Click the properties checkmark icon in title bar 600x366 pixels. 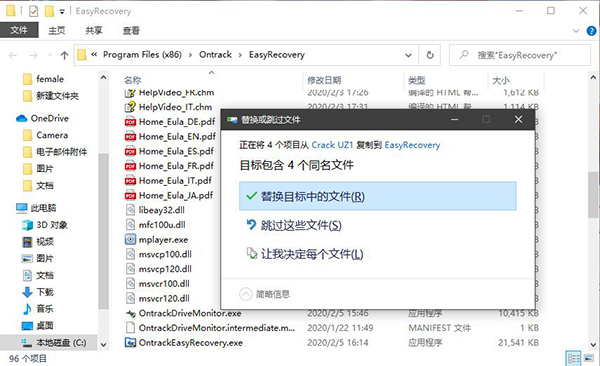coord(33,11)
